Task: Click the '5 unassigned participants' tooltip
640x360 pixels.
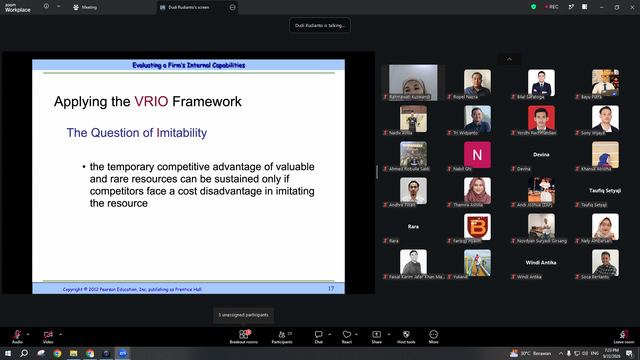Action: [244, 315]
